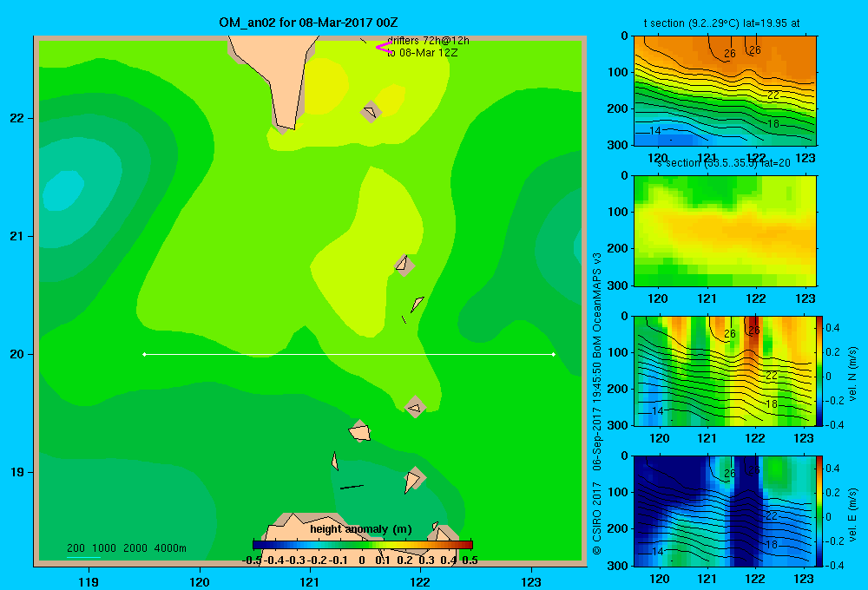Open the northward velocity section panel
Screen dimensions: 868x590
725,370
